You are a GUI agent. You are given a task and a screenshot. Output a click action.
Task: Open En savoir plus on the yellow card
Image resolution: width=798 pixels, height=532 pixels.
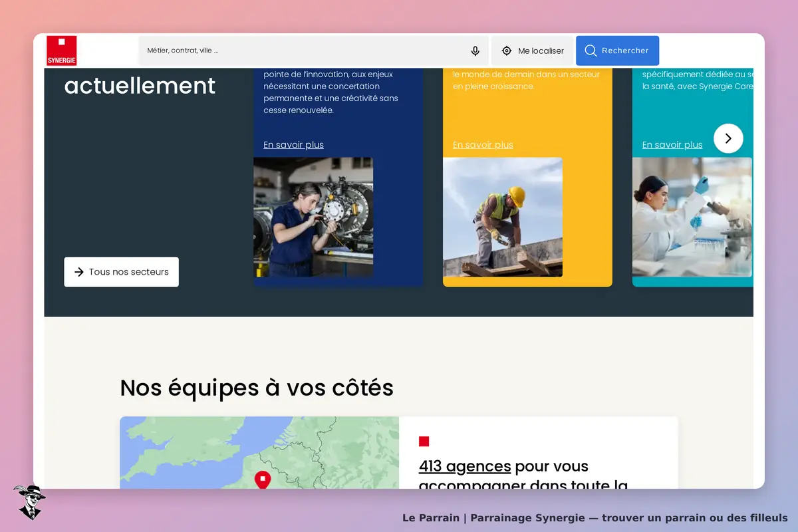[483, 145]
